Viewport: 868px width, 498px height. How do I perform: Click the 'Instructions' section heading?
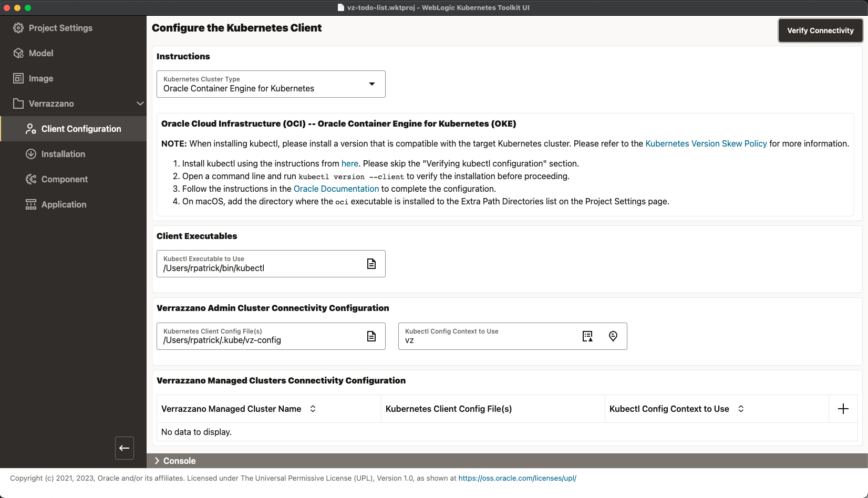[x=183, y=56]
